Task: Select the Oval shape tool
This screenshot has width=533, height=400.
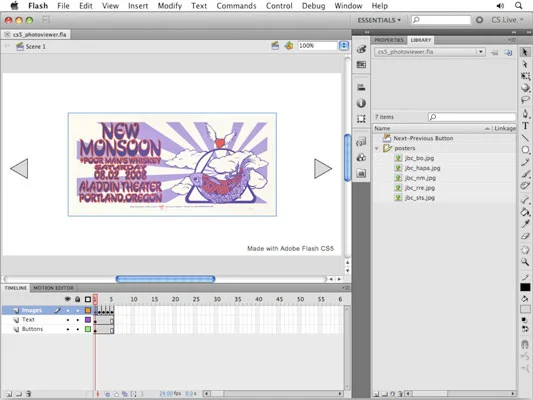Action: point(525,150)
